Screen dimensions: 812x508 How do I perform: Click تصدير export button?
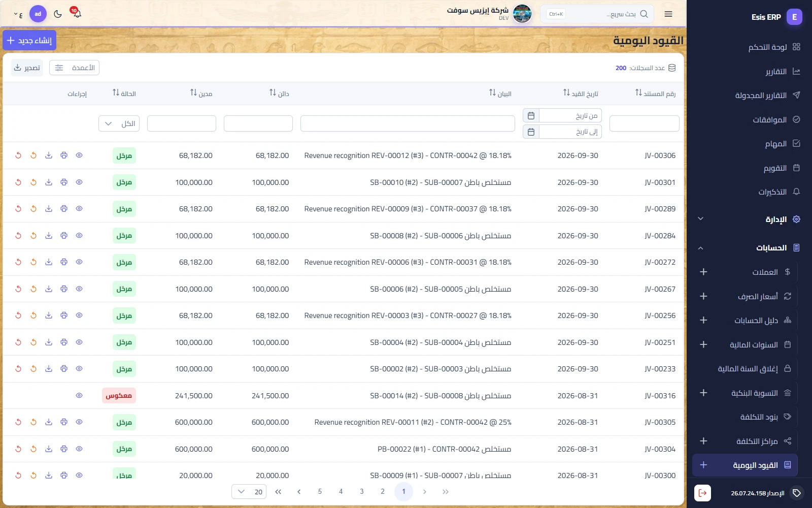tap(27, 68)
